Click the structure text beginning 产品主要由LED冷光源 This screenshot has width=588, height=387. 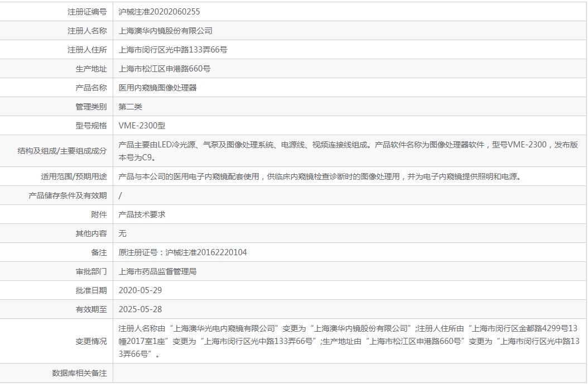click(348, 151)
